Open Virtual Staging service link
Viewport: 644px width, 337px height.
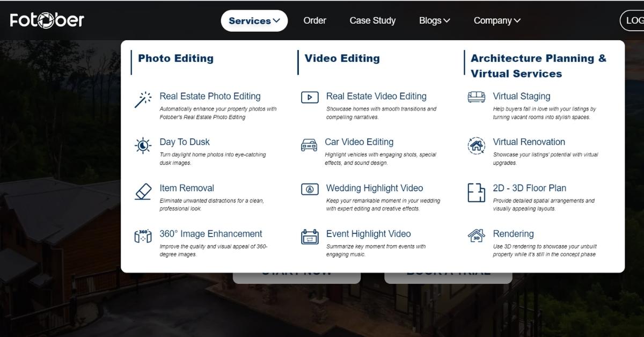tap(522, 96)
